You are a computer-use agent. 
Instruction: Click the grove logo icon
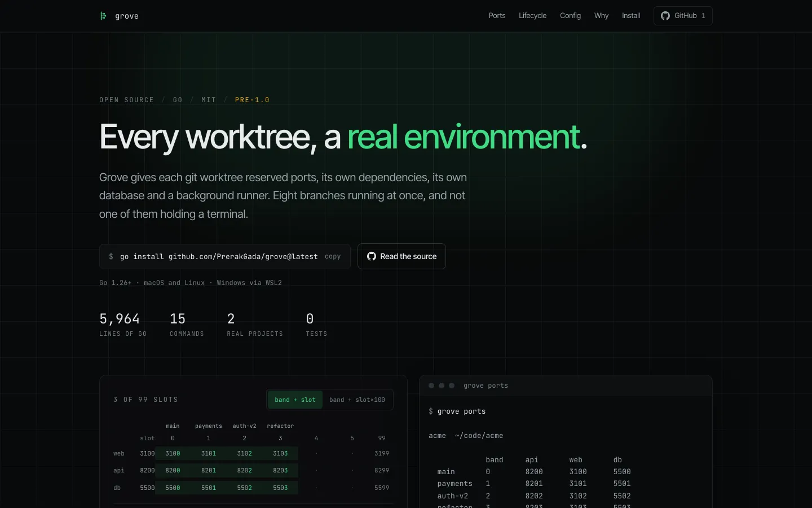coord(103,16)
